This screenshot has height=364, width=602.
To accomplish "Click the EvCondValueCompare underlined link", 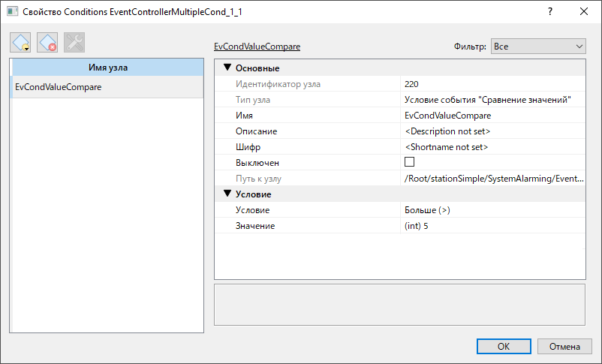I will (x=257, y=46).
